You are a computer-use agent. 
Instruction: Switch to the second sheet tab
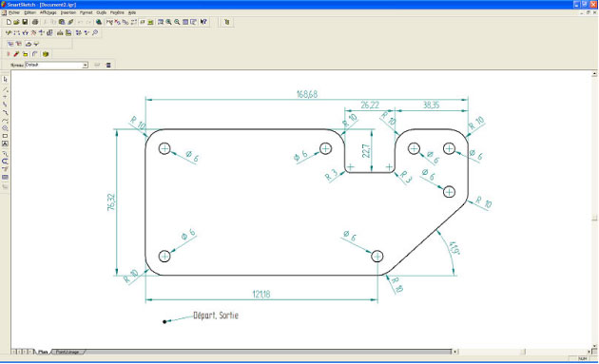[68, 352]
